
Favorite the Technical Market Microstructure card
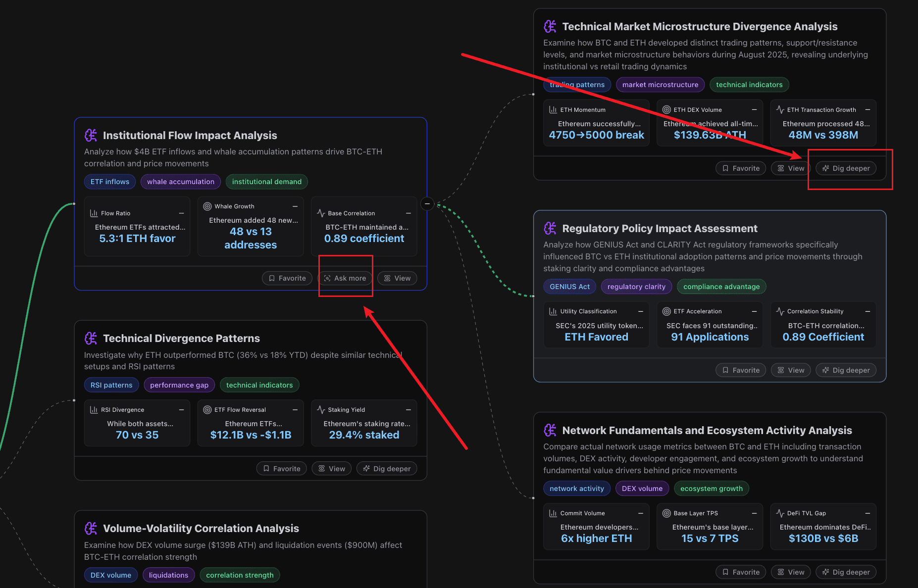click(741, 168)
